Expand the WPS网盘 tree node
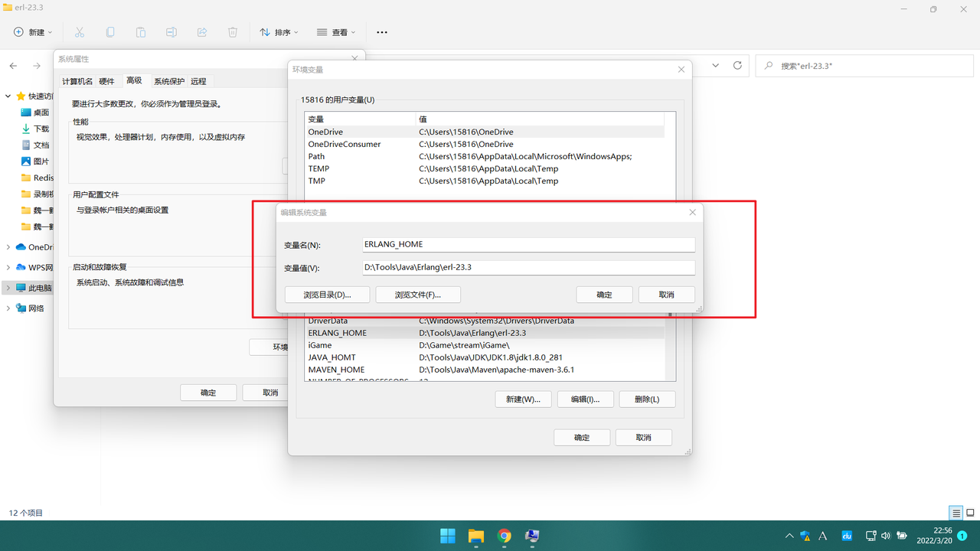 click(x=8, y=268)
